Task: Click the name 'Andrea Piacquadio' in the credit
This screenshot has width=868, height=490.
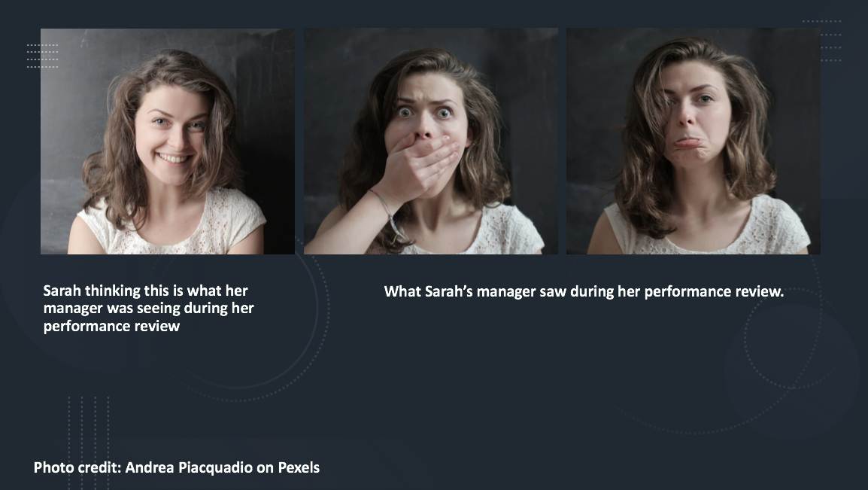Action: pos(189,467)
